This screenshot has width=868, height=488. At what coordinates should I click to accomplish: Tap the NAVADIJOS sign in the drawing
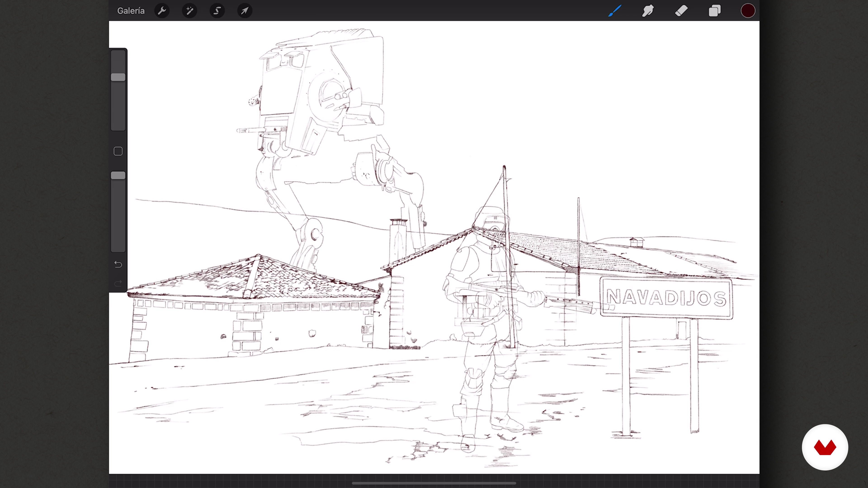coord(666,298)
